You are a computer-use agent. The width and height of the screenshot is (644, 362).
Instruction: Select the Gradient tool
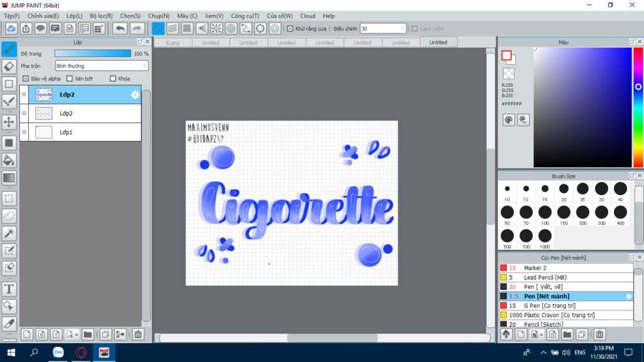tap(9, 178)
